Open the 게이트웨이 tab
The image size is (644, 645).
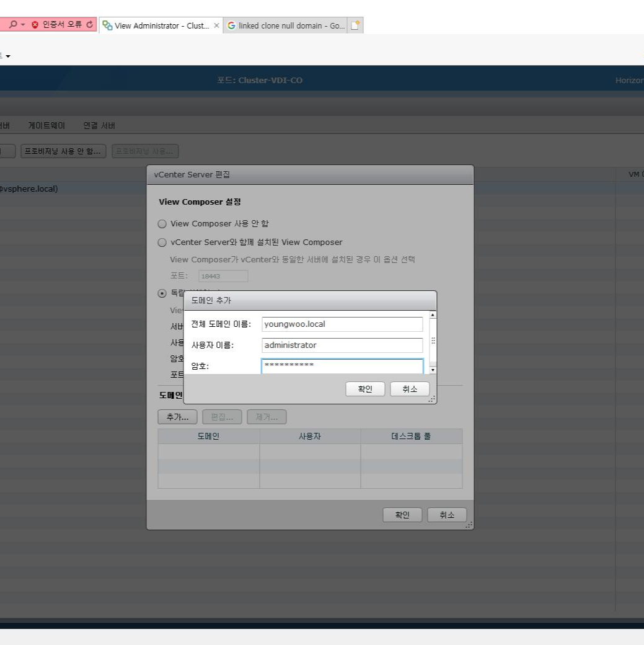tap(46, 125)
